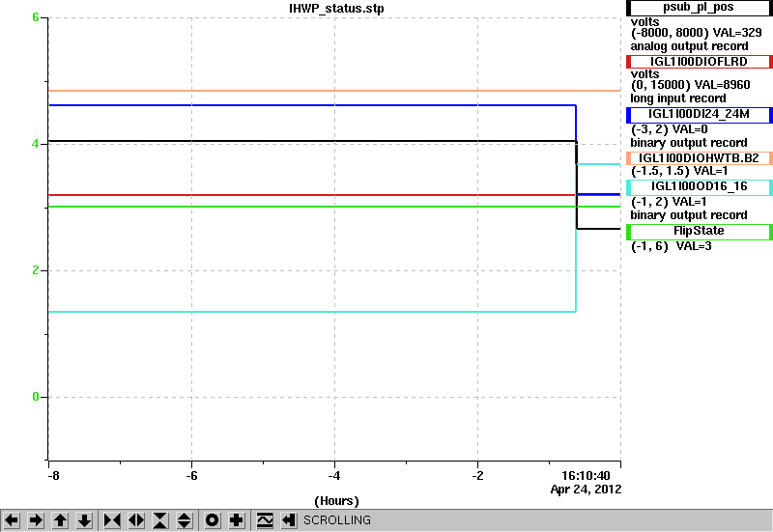Click the horizontal zoom-out outward triangles icon
Screen dimensions: 773x532
(136, 520)
